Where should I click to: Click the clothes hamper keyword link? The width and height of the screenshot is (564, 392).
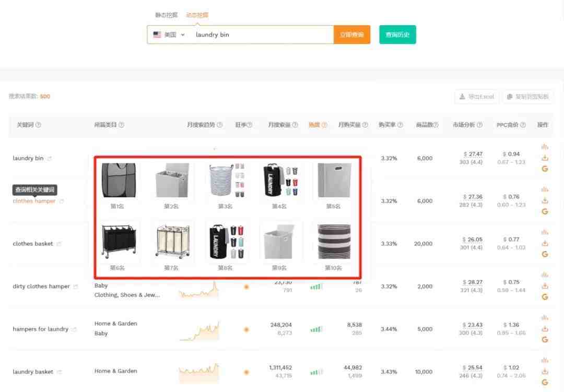point(34,201)
